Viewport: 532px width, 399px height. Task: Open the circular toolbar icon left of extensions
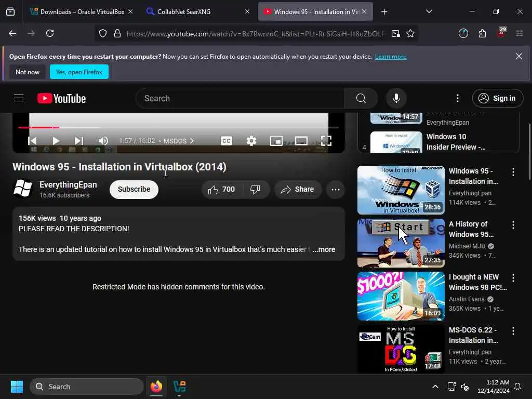pos(463,33)
